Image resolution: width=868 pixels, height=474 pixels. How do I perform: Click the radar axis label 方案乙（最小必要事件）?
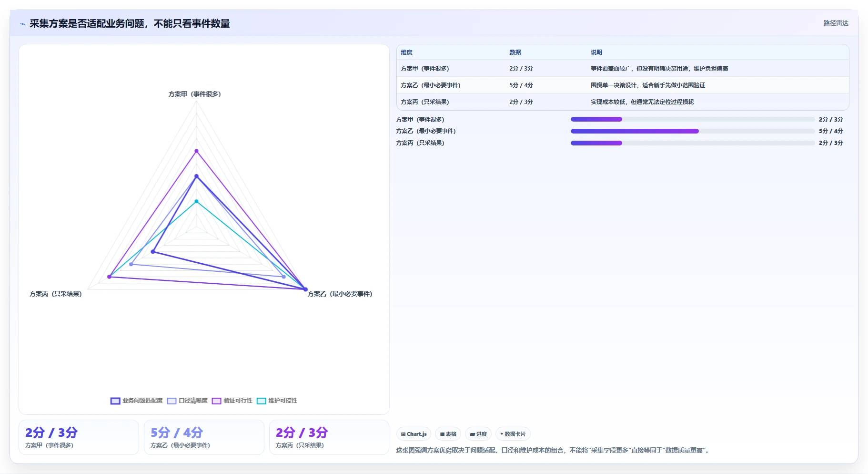(340, 294)
